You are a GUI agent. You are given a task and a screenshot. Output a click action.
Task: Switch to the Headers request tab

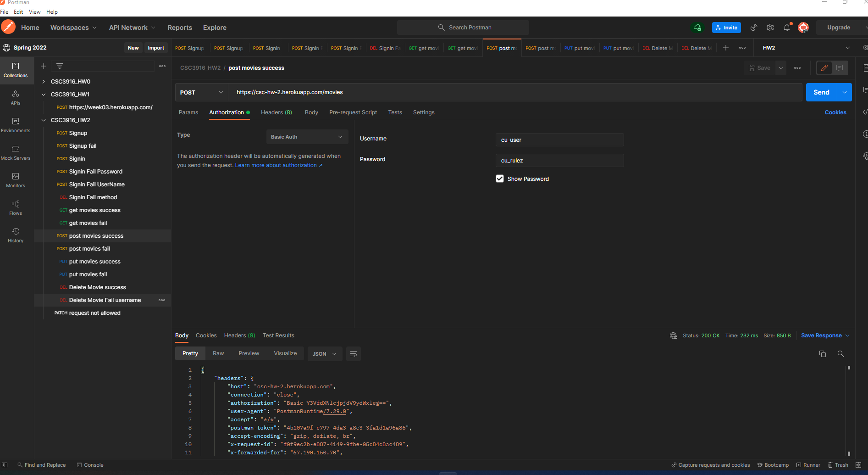click(x=276, y=112)
